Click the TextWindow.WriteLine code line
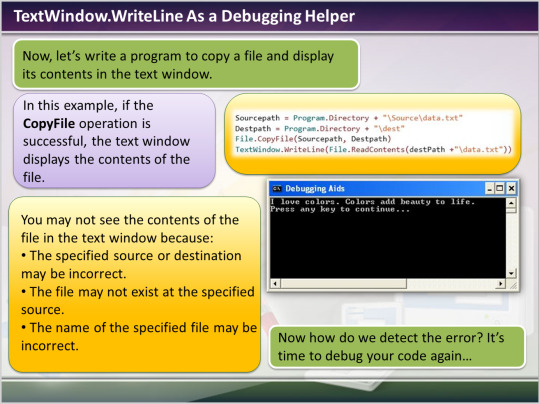The width and height of the screenshot is (540, 404). tap(373, 149)
